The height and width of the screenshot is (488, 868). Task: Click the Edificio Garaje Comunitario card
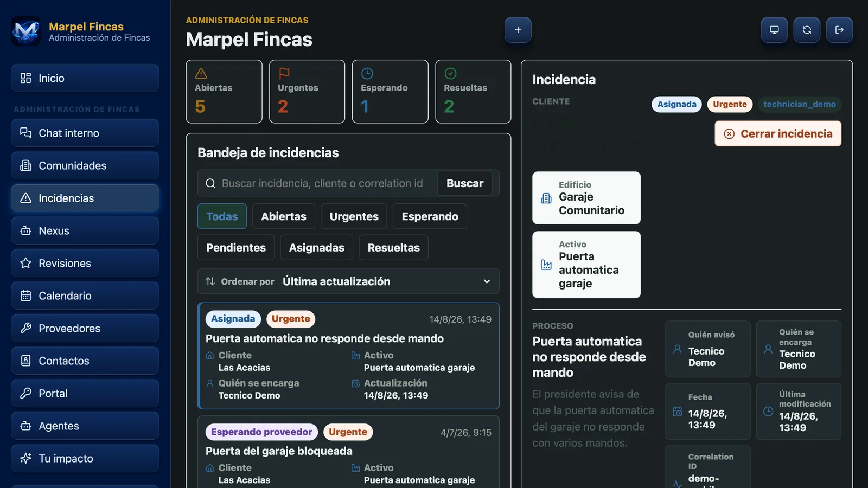pyautogui.click(x=586, y=198)
